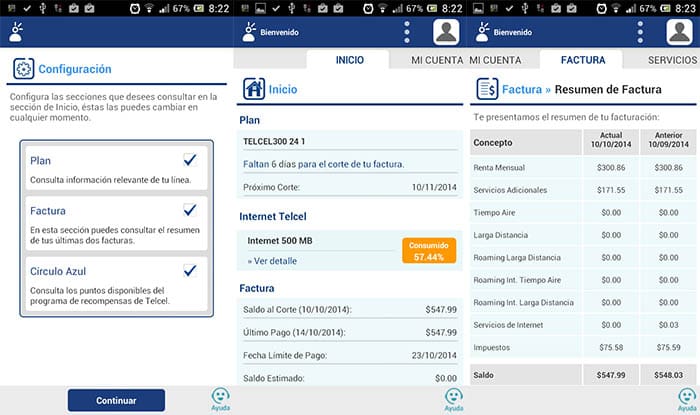Tap the Wi-Fi icon in the middle status bar
This screenshot has height=415, width=700.
[x=382, y=8]
